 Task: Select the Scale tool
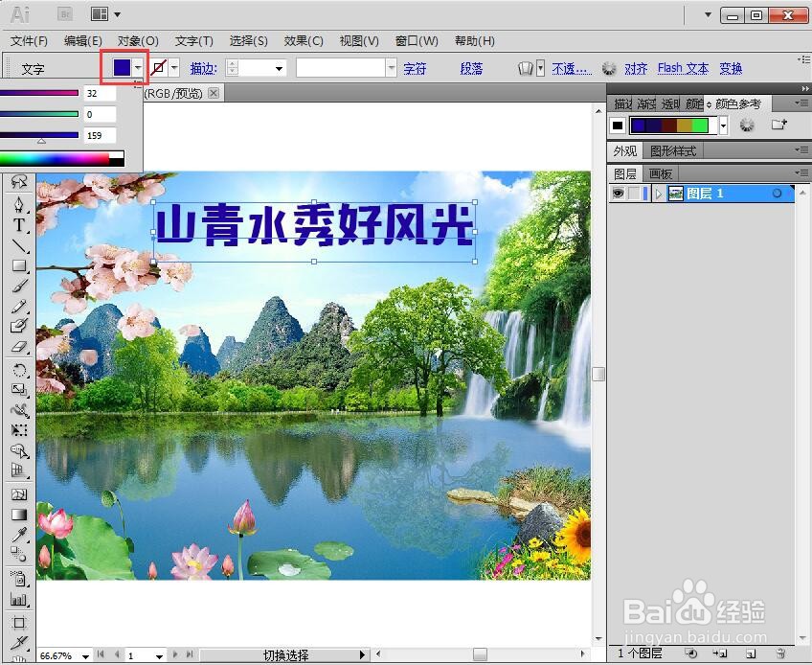coord(19,389)
